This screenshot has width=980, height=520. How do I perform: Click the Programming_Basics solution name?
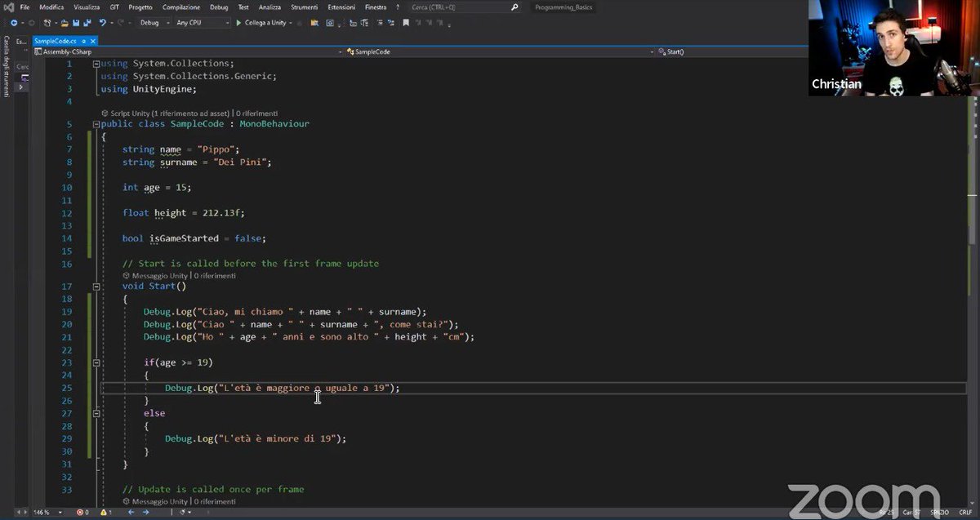click(563, 7)
